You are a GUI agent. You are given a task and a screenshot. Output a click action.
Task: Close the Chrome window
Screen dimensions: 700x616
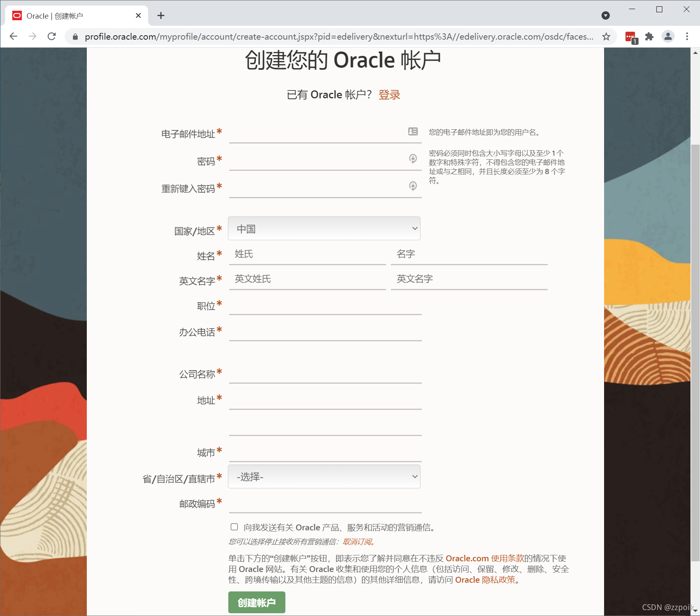point(687,9)
